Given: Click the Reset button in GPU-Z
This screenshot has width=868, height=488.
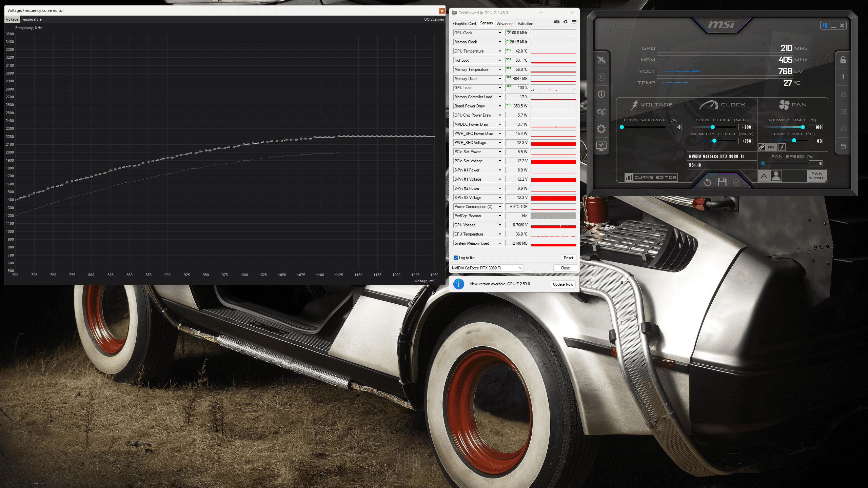Looking at the screenshot, I should 568,258.
